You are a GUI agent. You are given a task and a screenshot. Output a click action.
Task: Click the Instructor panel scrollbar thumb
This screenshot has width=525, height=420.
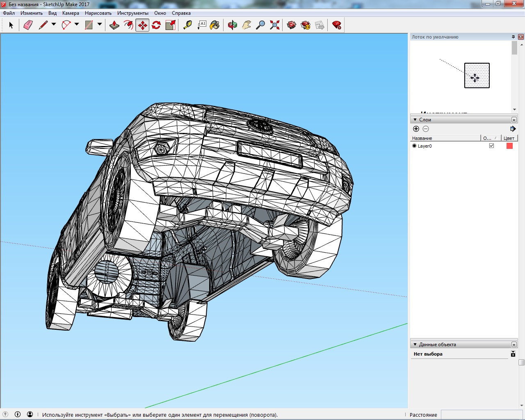(x=515, y=48)
